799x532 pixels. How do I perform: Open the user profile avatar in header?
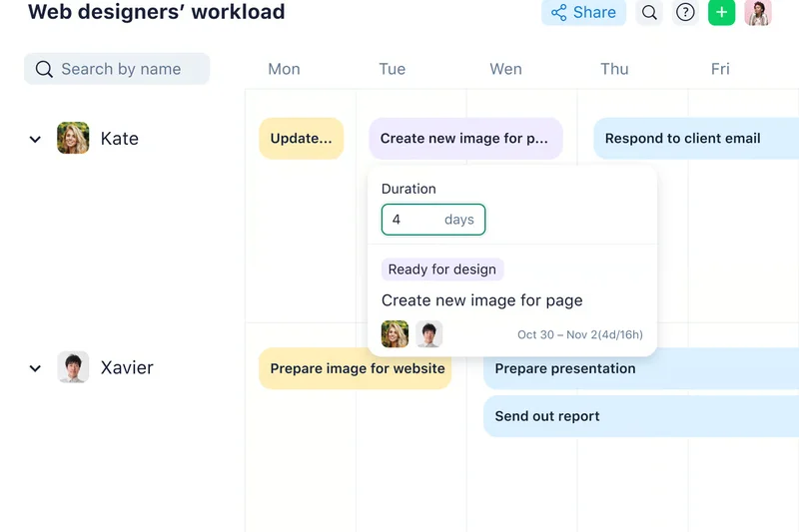pyautogui.click(x=758, y=13)
